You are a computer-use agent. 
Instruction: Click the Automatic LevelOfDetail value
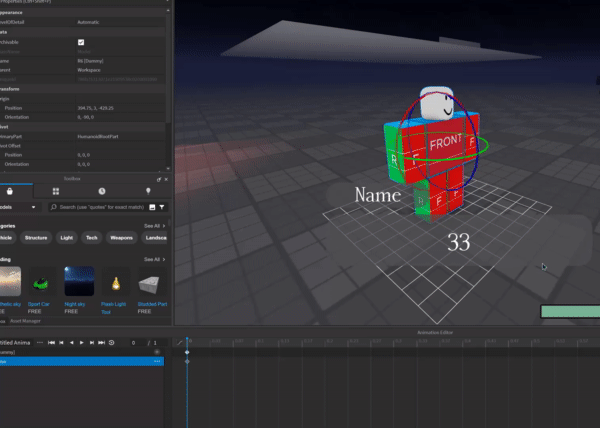coord(88,22)
